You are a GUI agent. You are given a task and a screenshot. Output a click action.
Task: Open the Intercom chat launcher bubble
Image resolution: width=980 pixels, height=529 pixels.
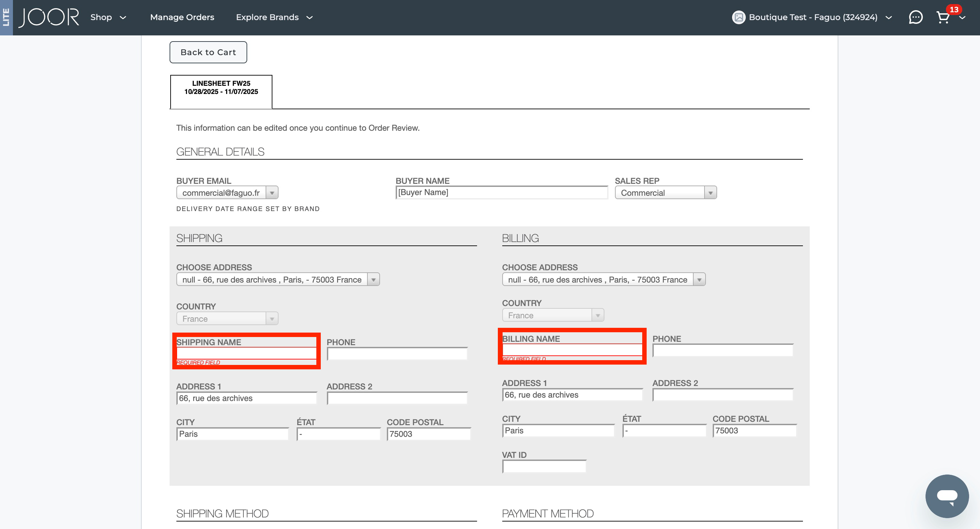947,496
